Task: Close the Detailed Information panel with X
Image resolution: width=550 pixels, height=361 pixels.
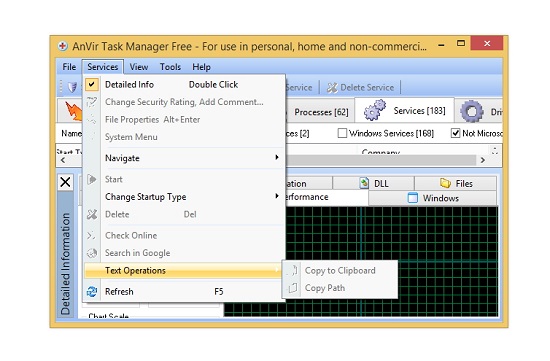Action: point(65,182)
